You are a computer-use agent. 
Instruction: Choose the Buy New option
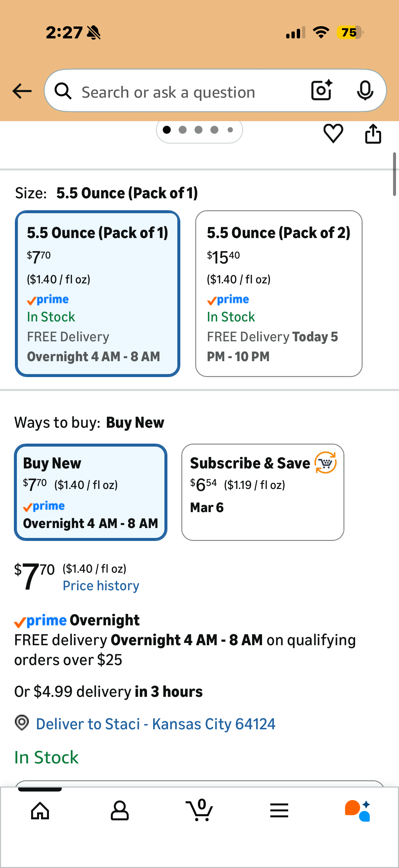(91, 492)
